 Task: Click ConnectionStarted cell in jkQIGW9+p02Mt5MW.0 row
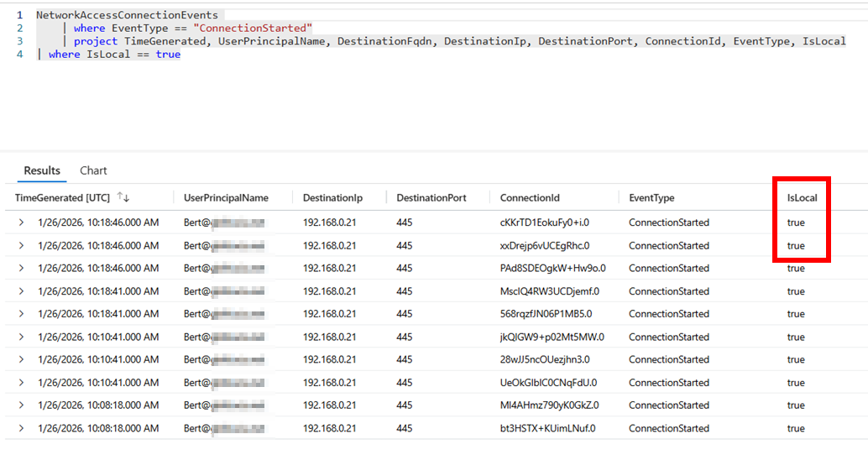(669, 337)
